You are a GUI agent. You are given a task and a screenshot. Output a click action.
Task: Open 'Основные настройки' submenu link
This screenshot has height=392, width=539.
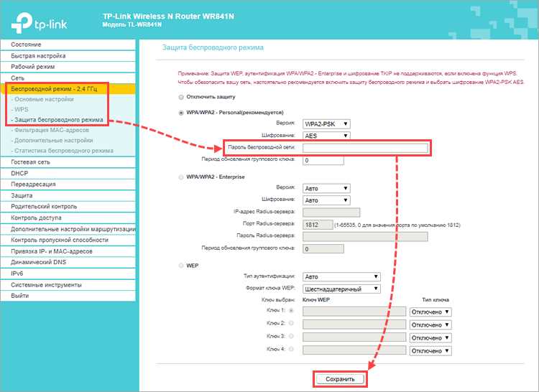coord(42,99)
